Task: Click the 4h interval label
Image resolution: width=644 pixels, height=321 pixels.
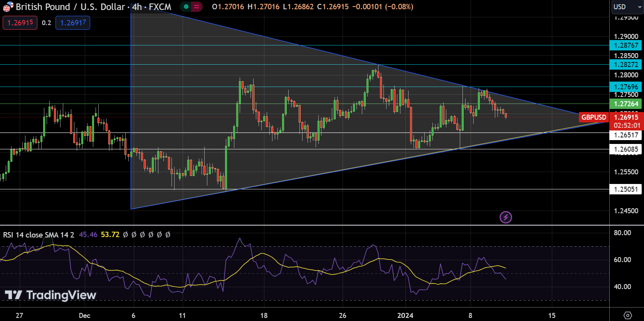Action: click(x=137, y=7)
